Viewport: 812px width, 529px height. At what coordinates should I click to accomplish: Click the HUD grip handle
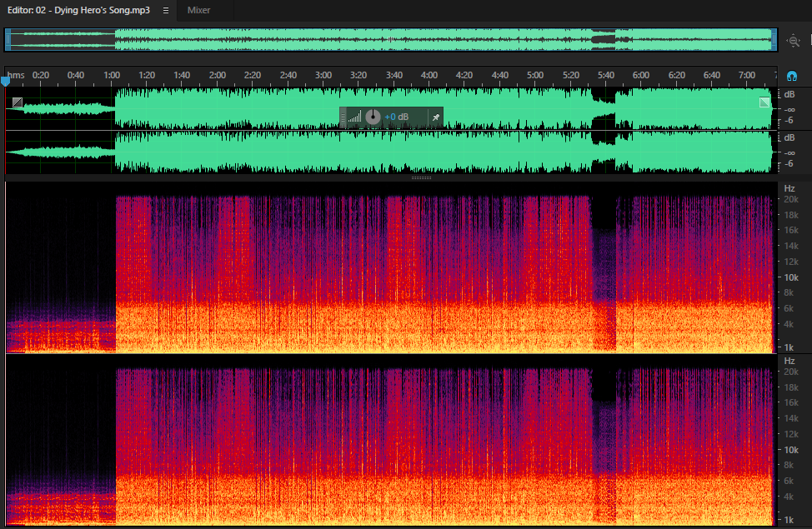pos(343,117)
